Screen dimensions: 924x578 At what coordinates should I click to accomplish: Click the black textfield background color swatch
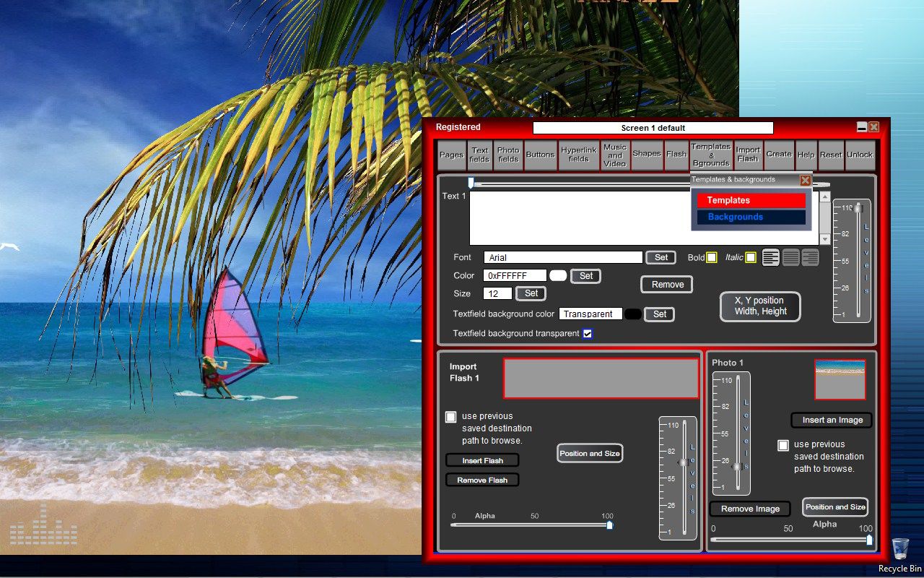632,314
